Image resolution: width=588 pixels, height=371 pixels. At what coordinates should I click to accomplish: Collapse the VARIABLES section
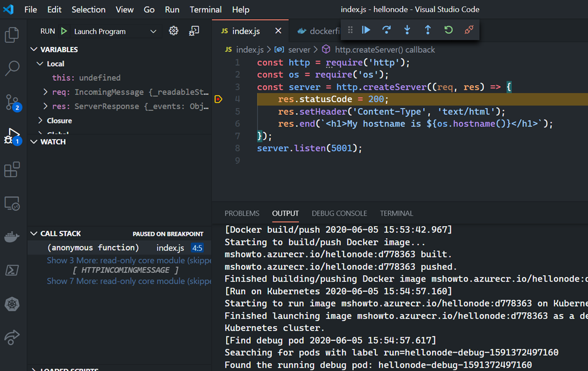(34, 49)
